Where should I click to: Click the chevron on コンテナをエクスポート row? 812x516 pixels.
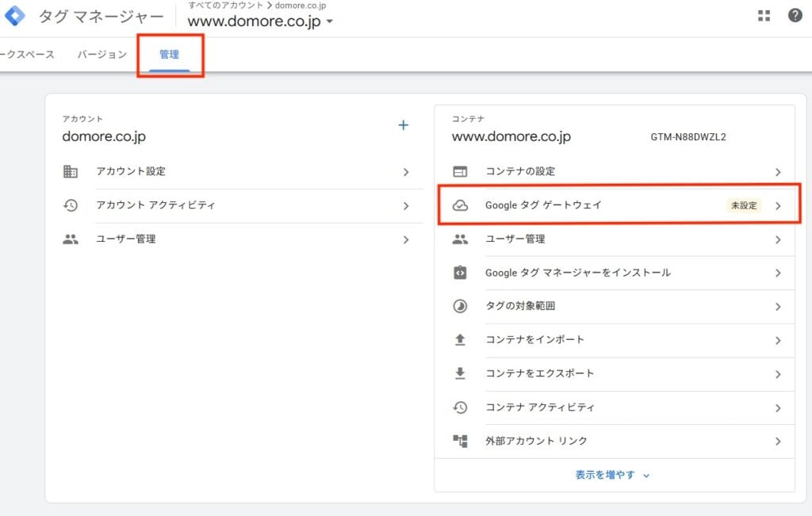778,374
